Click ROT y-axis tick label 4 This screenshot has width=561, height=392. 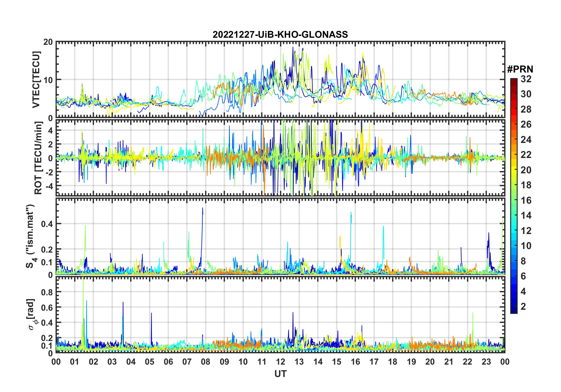click(x=50, y=130)
